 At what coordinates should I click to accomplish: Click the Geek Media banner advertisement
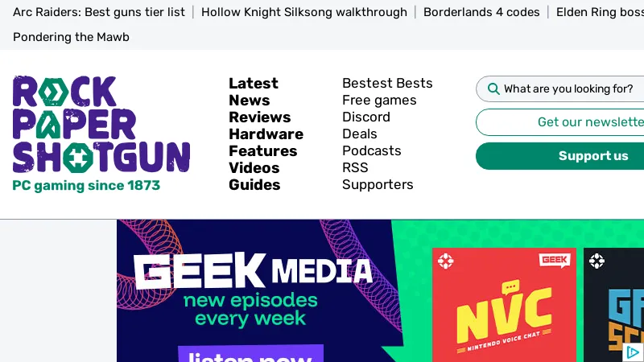(380, 290)
